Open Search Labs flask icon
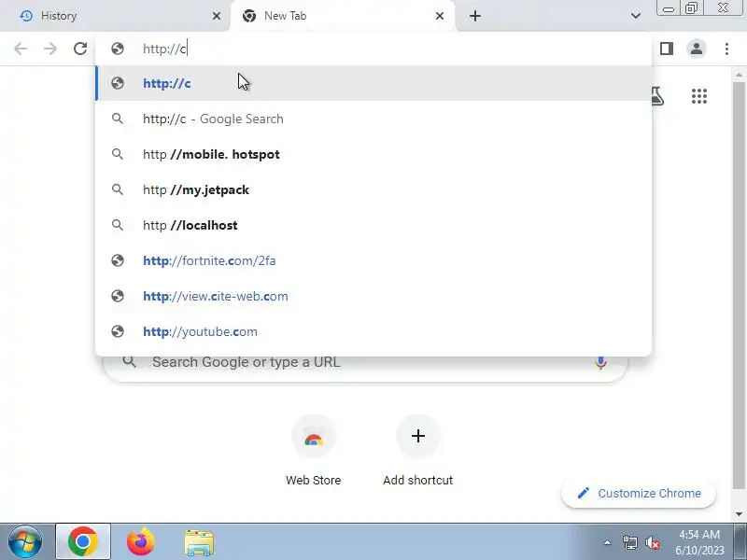The width and height of the screenshot is (747, 560). pos(657,96)
